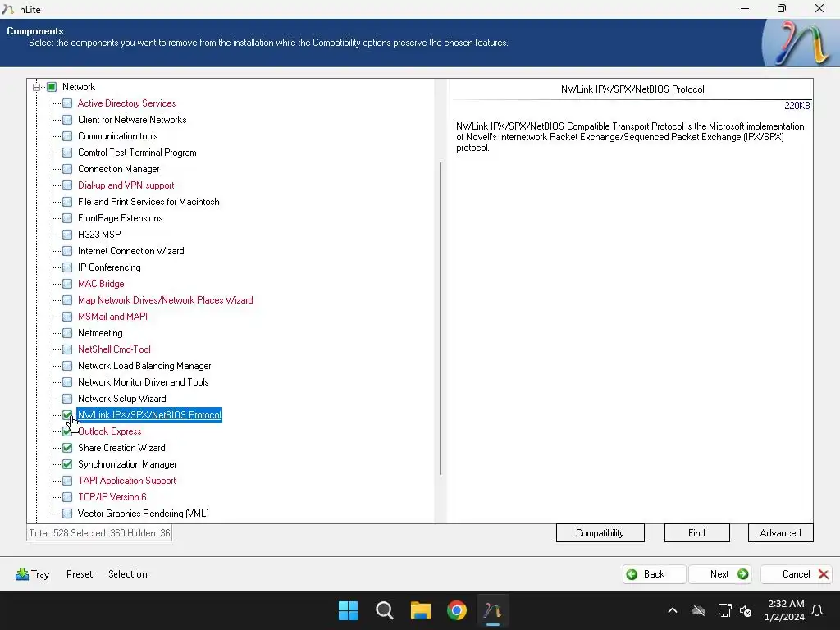This screenshot has height=630, width=840.
Task: Toggle the Network group checkbox
Action: pyautogui.click(x=52, y=87)
